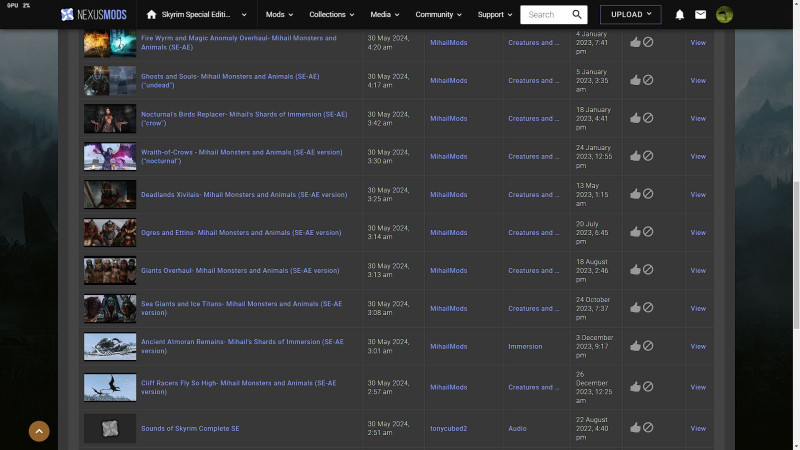Endorse the Giants Overhaul mod

(635, 270)
